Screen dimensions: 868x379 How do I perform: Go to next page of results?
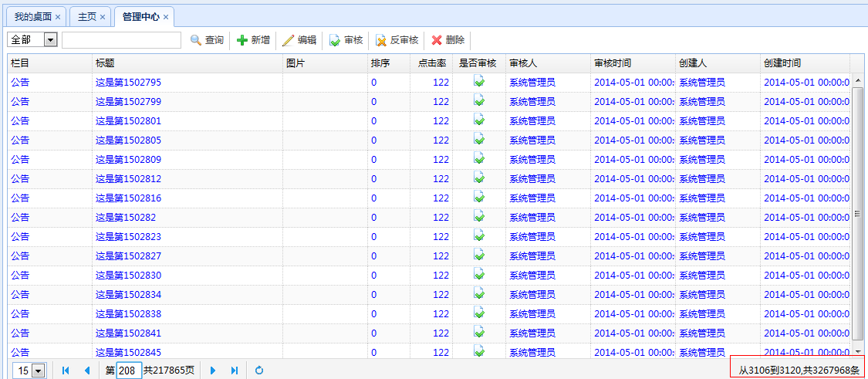point(213,371)
